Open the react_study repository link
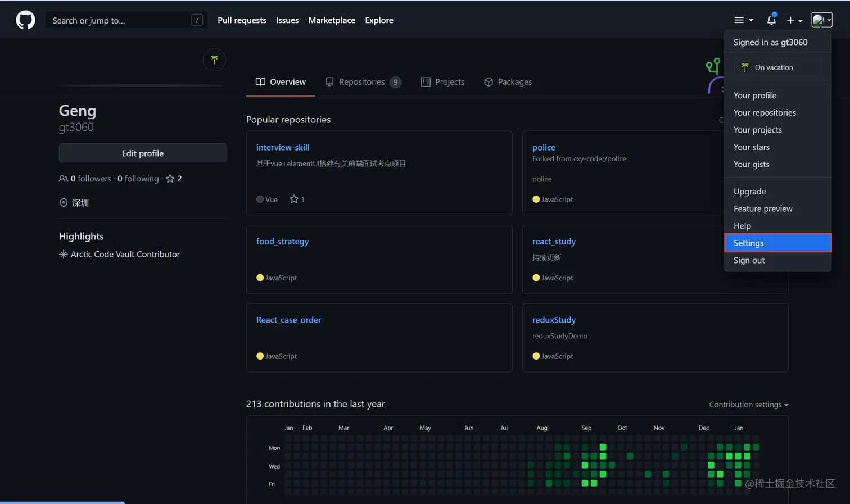 click(554, 242)
